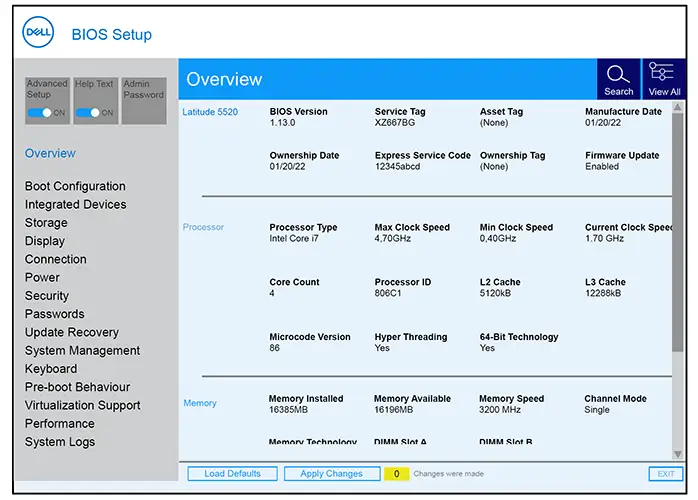
Task: Toggle the Help Text switch
Action: pos(90,113)
